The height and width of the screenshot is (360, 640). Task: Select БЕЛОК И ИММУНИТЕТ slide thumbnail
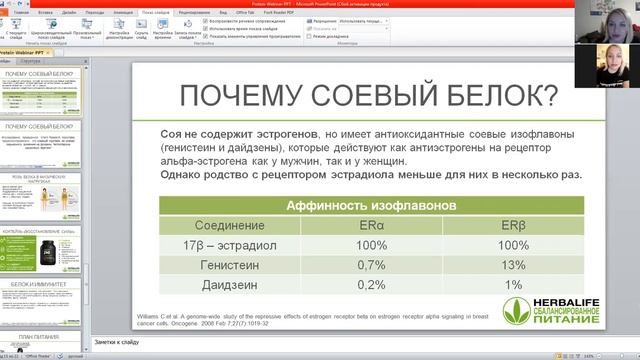[x=40, y=302]
